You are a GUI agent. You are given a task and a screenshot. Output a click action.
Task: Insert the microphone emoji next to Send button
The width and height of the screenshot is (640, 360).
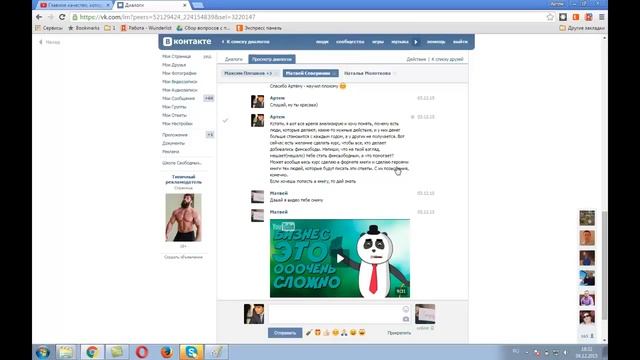coord(309,333)
